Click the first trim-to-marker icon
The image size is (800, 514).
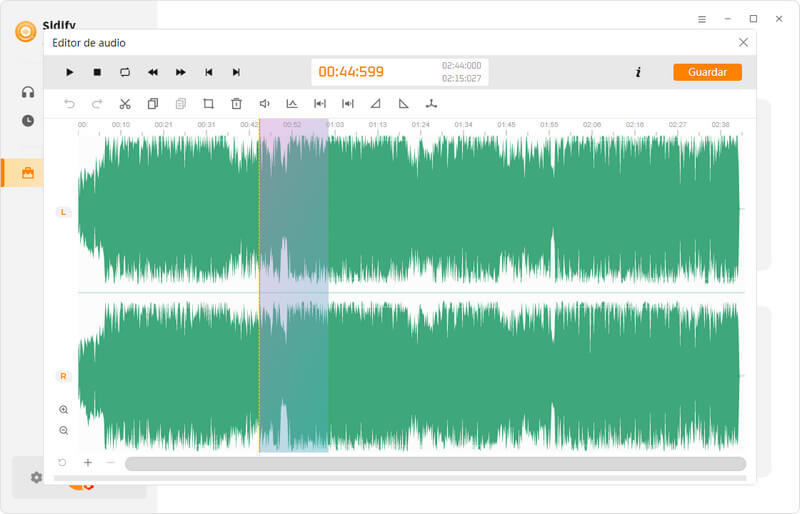coord(320,104)
